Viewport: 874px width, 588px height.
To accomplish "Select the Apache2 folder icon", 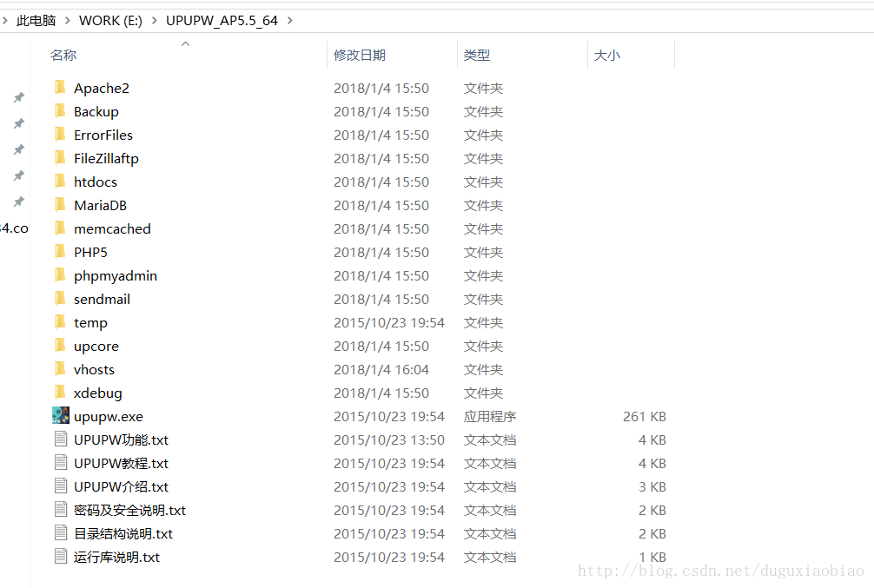I will click(x=60, y=88).
